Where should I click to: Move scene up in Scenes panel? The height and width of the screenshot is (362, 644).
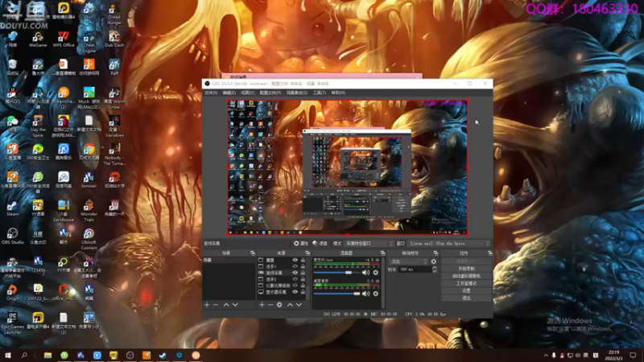[226, 305]
